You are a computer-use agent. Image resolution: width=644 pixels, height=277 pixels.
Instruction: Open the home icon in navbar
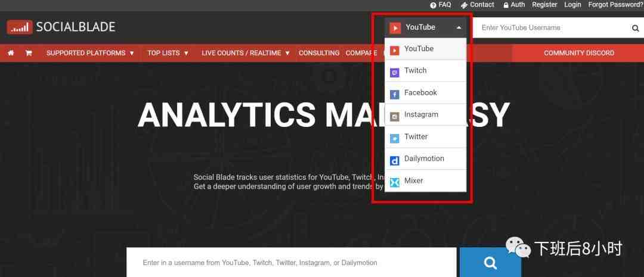coord(11,53)
